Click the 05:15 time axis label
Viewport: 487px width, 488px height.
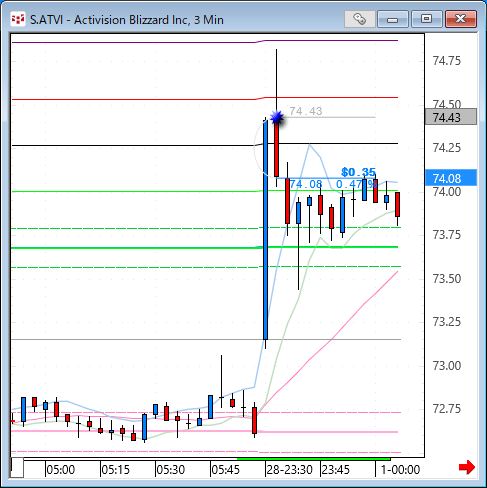pos(116,470)
